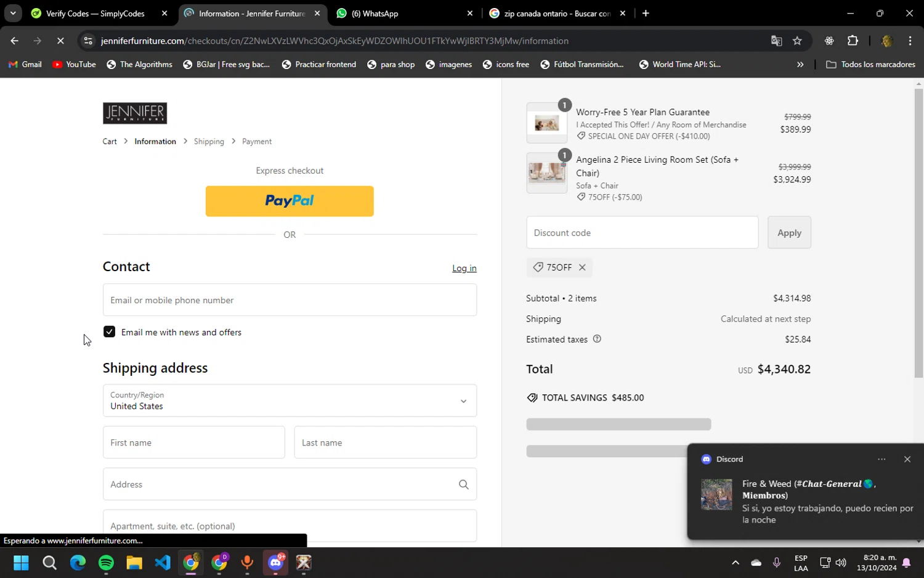Open the Practicar frontend bookmark
Image resolution: width=924 pixels, height=578 pixels.
[x=319, y=64]
